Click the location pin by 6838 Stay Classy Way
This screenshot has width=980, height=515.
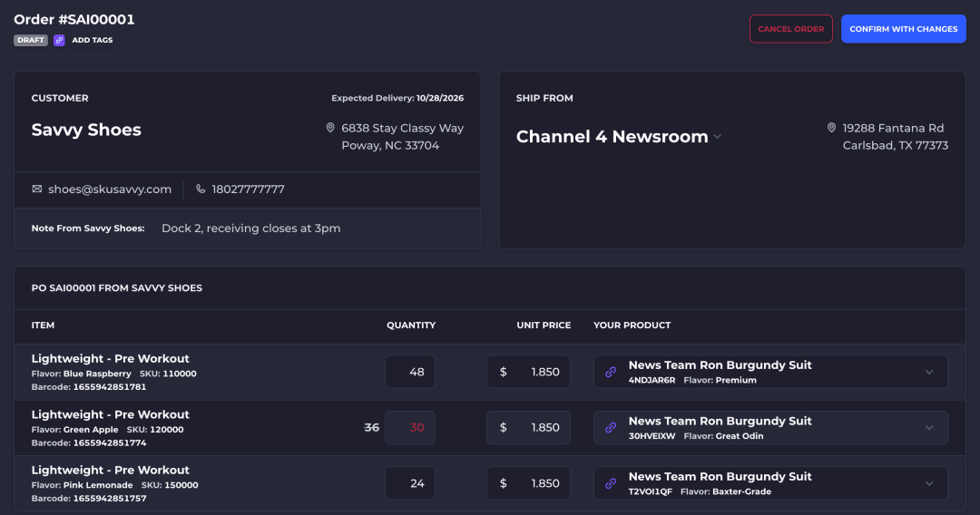tap(330, 128)
